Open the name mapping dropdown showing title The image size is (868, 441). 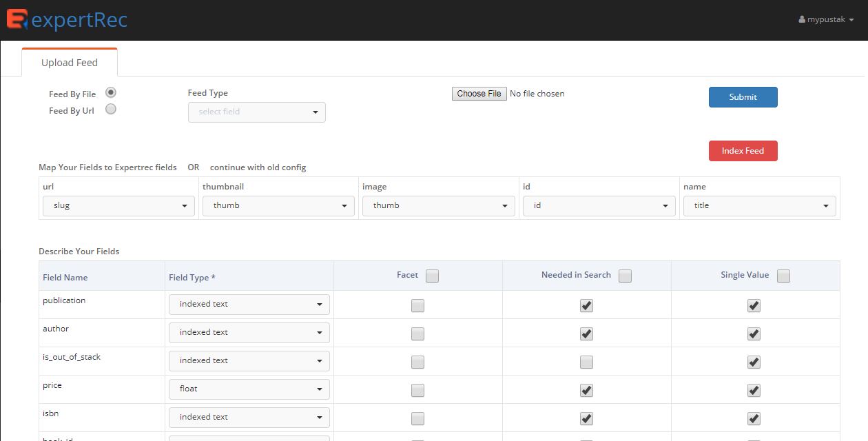[x=759, y=205]
